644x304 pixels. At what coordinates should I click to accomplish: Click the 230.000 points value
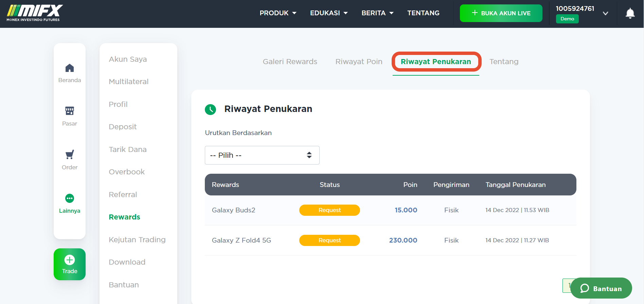403,240
